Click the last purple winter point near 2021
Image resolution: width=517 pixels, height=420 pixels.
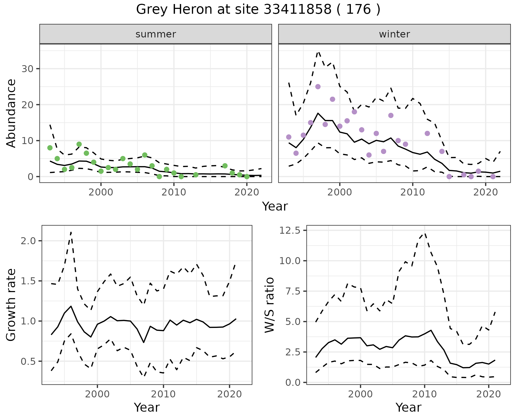point(493,177)
